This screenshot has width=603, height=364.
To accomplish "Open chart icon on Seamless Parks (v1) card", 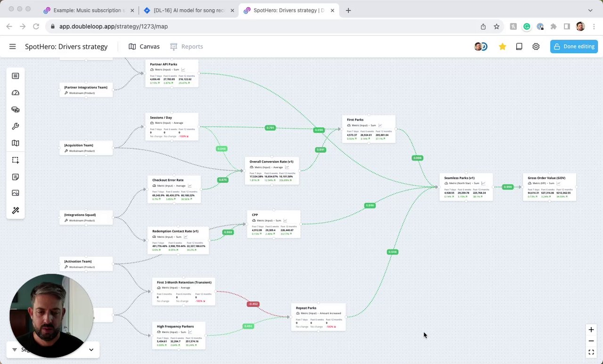I will point(483,183).
